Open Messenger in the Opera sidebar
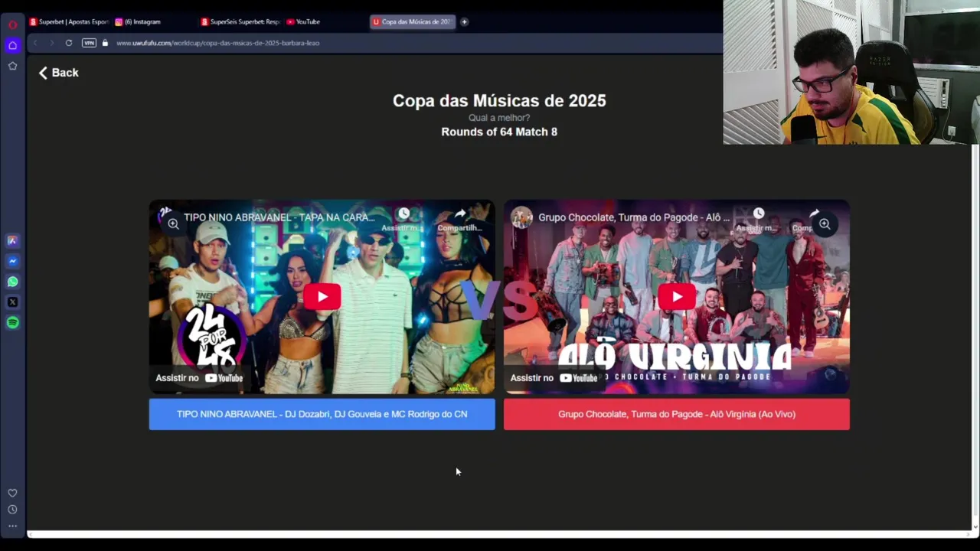980x551 pixels. 12,261
